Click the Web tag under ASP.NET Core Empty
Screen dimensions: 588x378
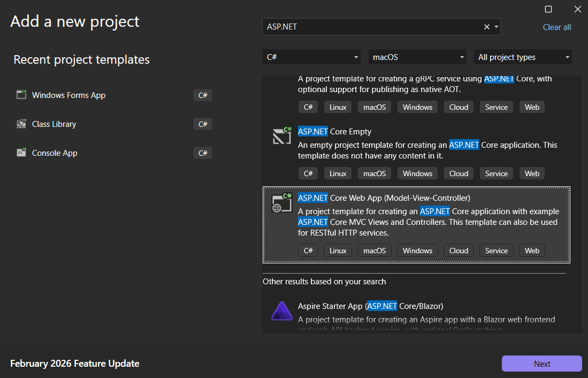(x=531, y=173)
